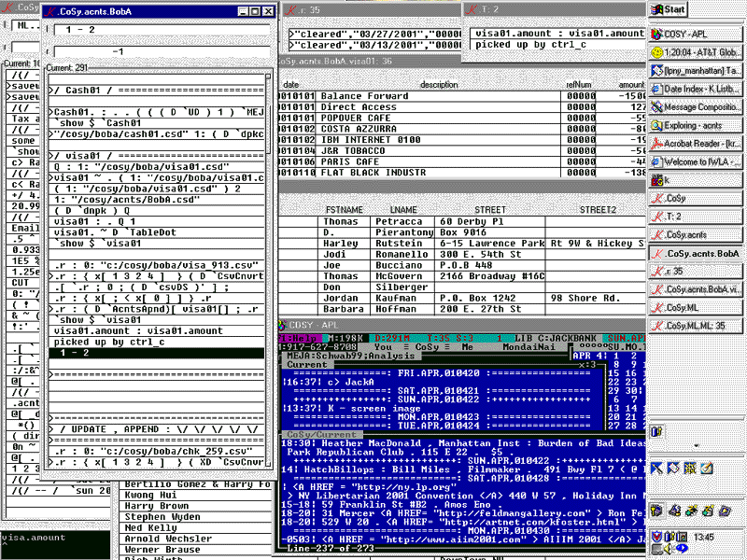This screenshot has width=747, height=560.
Task: Click the .T: 2 window title bar
Action: [x=555, y=9]
